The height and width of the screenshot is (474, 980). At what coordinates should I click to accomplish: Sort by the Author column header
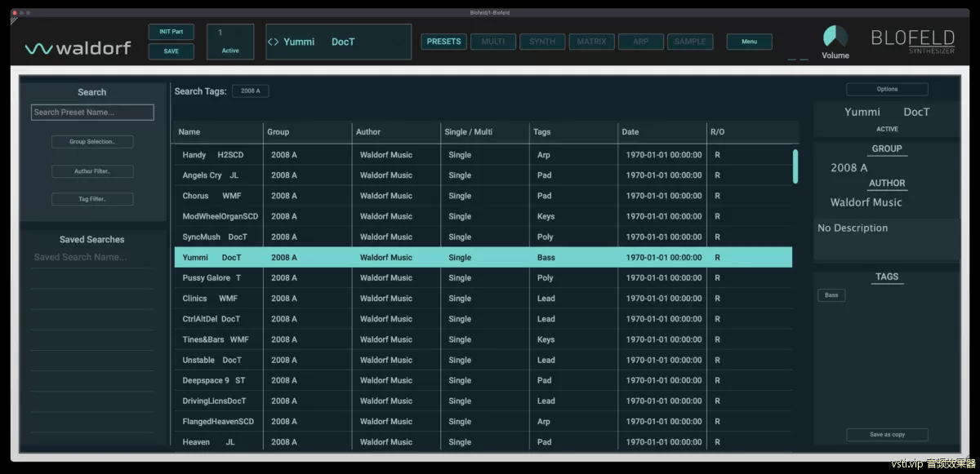[x=396, y=132]
